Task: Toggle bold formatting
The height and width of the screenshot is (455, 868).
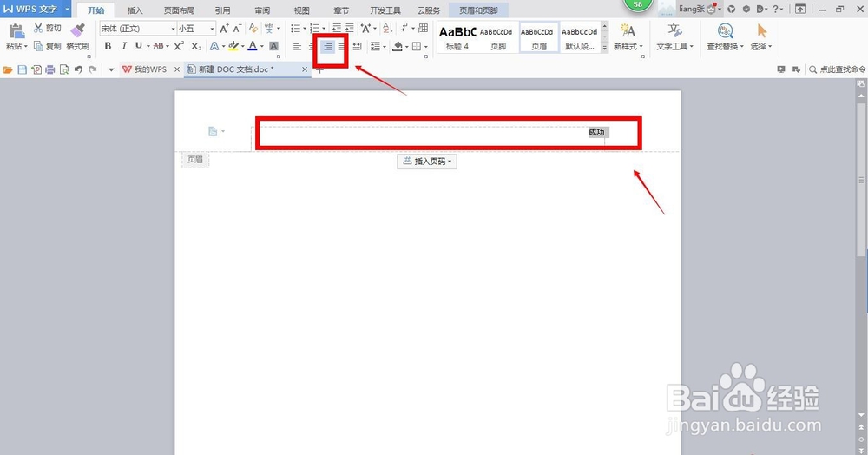Action: (108, 46)
